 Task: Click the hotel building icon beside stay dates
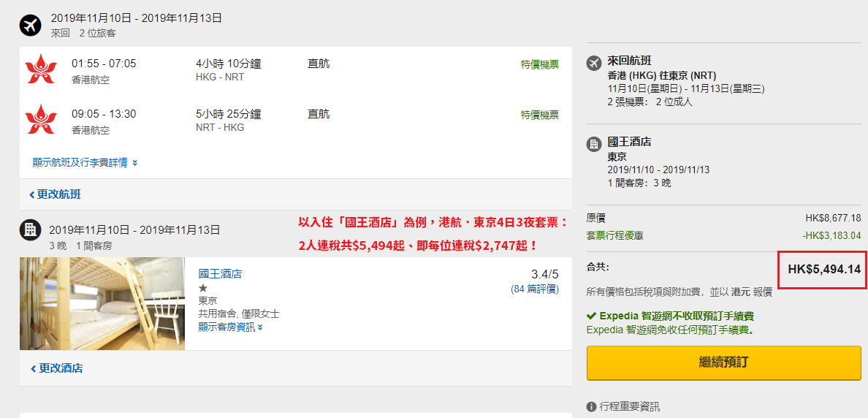31,229
